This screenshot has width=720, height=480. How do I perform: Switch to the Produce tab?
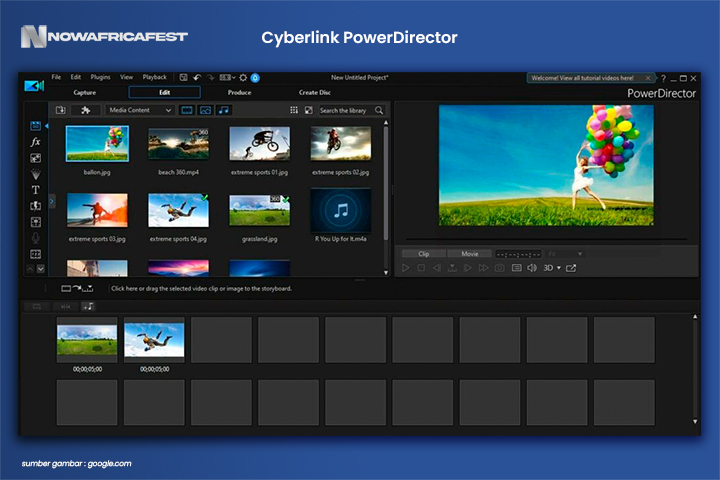[239, 93]
